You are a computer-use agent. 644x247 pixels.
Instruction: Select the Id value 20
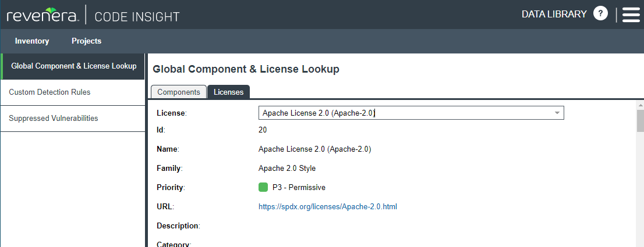click(x=263, y=130)
